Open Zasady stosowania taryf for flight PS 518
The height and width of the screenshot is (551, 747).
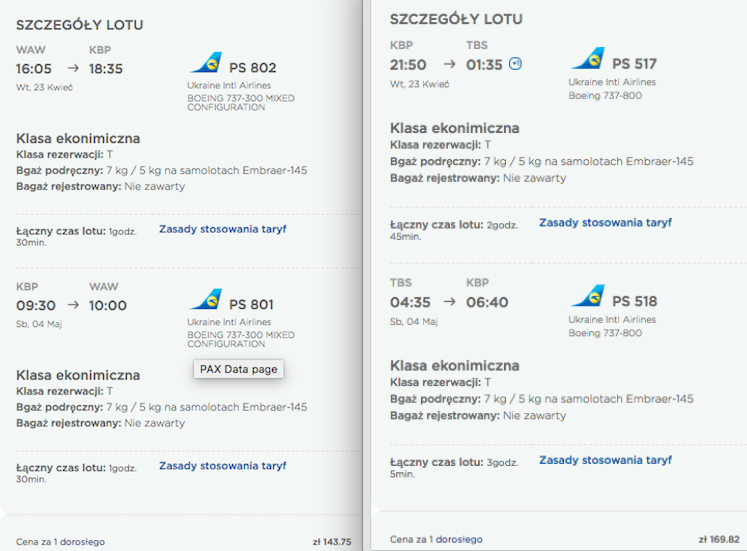pos(605,460)
